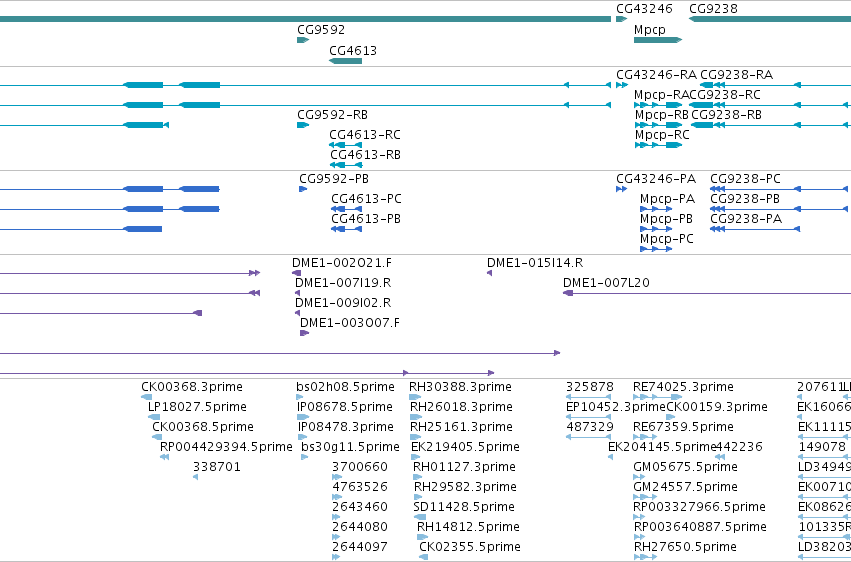Click EST label CK02355.5prime
Viewport: 851px width, 562px height.
click(x=469, y=547)
